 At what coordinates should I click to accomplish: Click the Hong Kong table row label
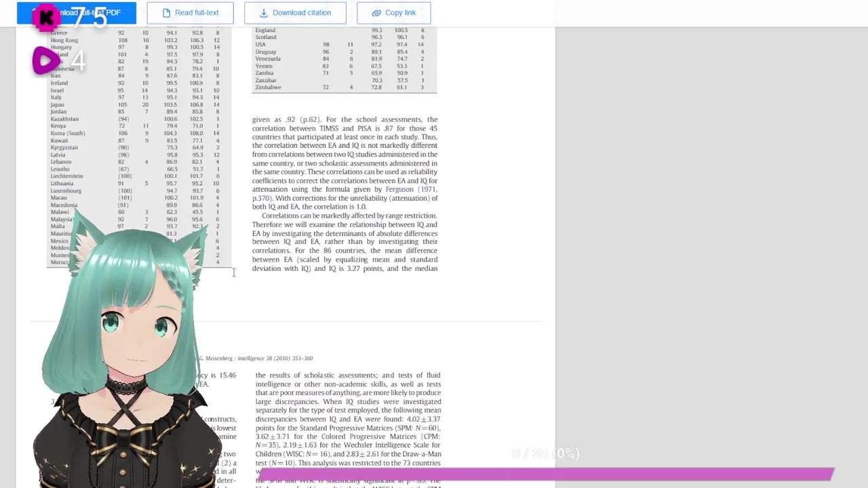[64, 40]
